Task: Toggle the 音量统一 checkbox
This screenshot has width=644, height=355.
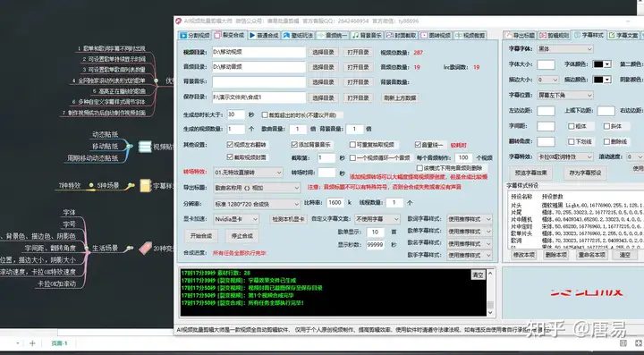Action: pyautogui.click(x=418, y=145)
